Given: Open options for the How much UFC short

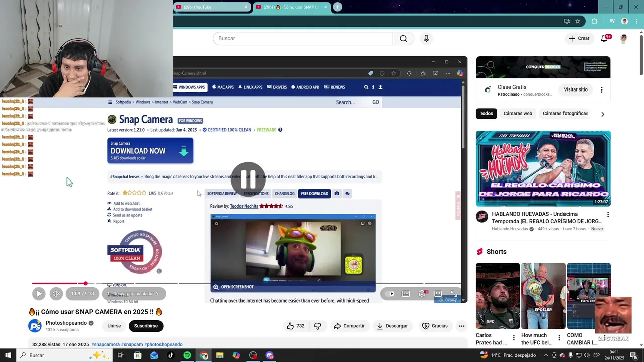Looking at the screenshot, I should coord(559,338).
